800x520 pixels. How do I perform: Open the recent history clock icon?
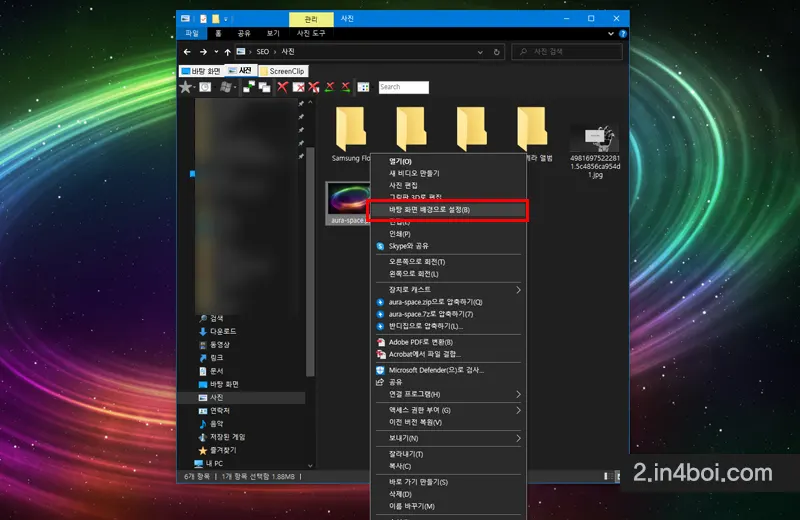coord(205,87)
